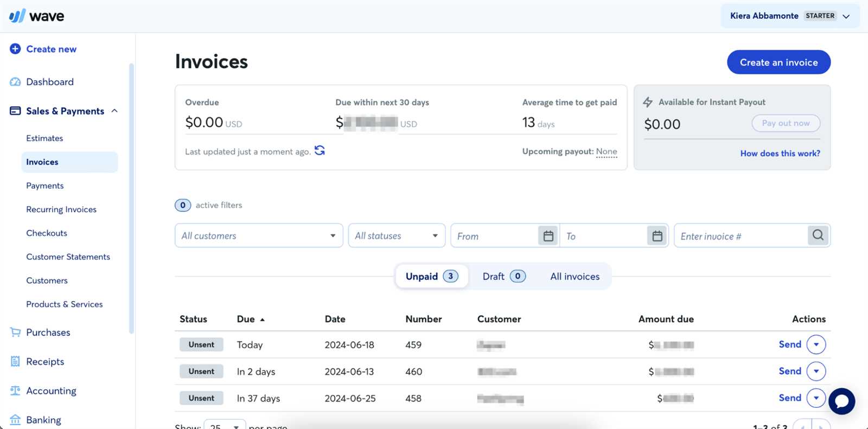Open the From date calendar picker

point(548,236)
